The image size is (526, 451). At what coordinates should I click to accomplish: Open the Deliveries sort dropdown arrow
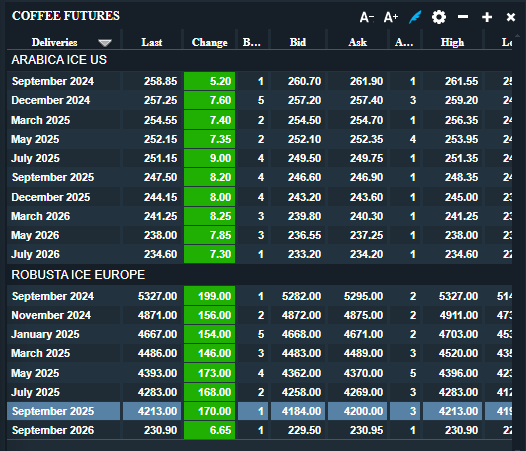pyautogui.click(x=105, y=43)
